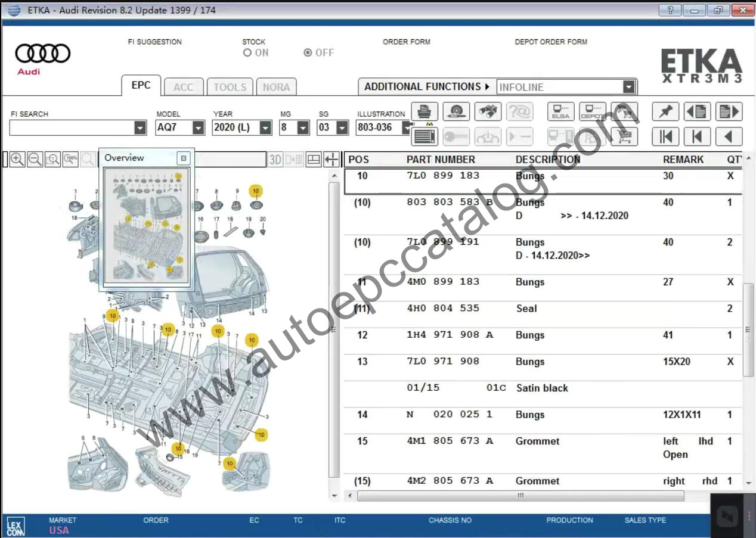Toggle the split layout view icon
756x538 pixels.
pyautogui.click(x=314, y=159)
